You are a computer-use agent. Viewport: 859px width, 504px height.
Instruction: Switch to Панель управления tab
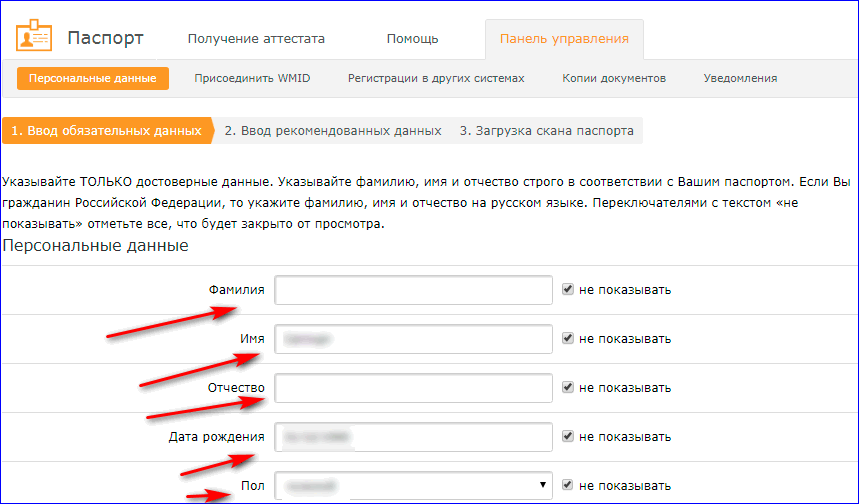click(564, 39)
